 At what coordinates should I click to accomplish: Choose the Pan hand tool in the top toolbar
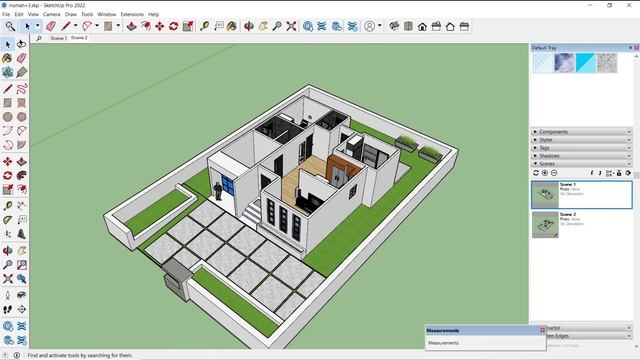click(x=263, y=27)
